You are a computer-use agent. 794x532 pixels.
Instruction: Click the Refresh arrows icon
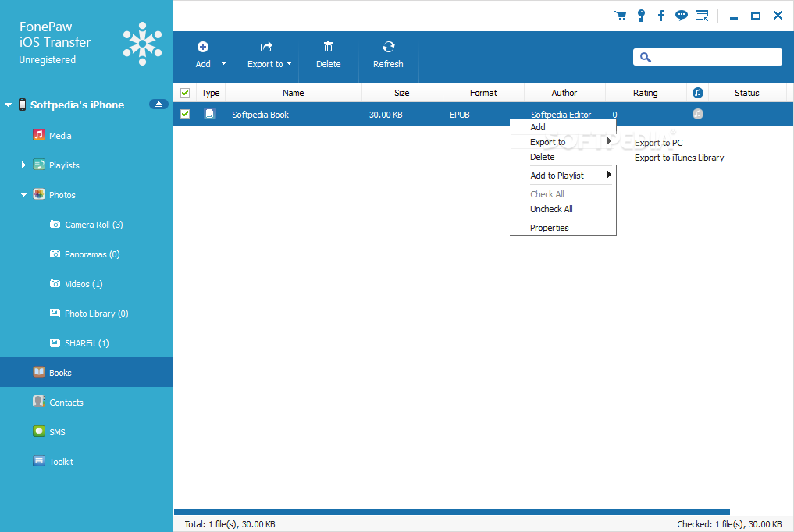(x=388, y=47)
